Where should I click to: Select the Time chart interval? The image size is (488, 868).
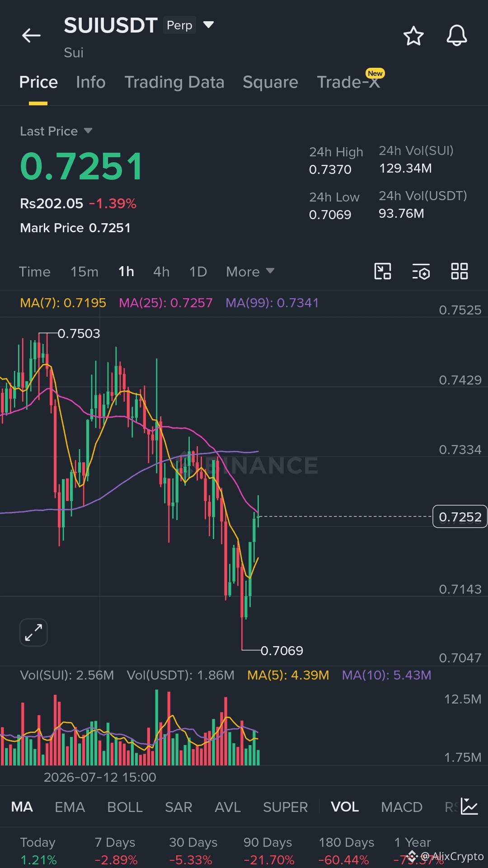35,272
